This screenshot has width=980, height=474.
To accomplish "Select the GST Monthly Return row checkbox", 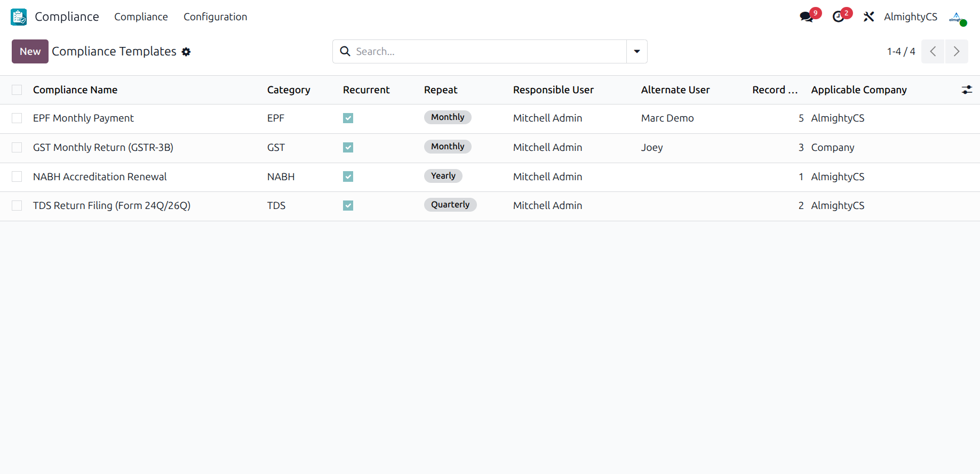I will 17,148.
